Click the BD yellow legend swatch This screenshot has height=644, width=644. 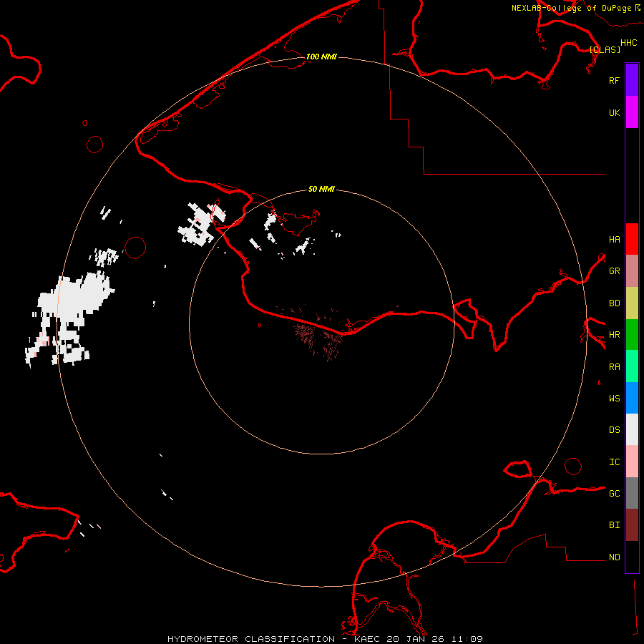tap(632, 303)
